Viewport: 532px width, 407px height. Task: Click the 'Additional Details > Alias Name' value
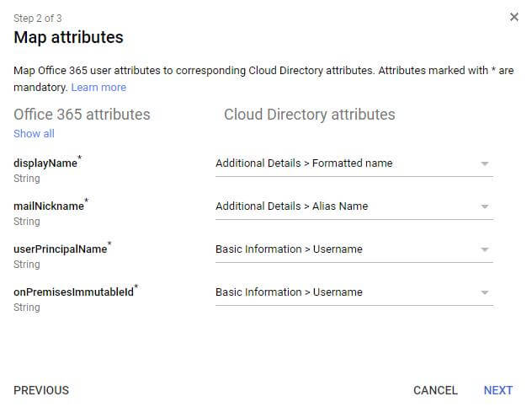[291, 206]
